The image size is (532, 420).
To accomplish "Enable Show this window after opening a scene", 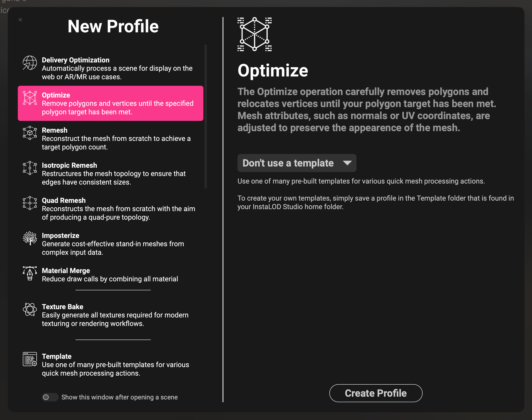I will 50,397.
